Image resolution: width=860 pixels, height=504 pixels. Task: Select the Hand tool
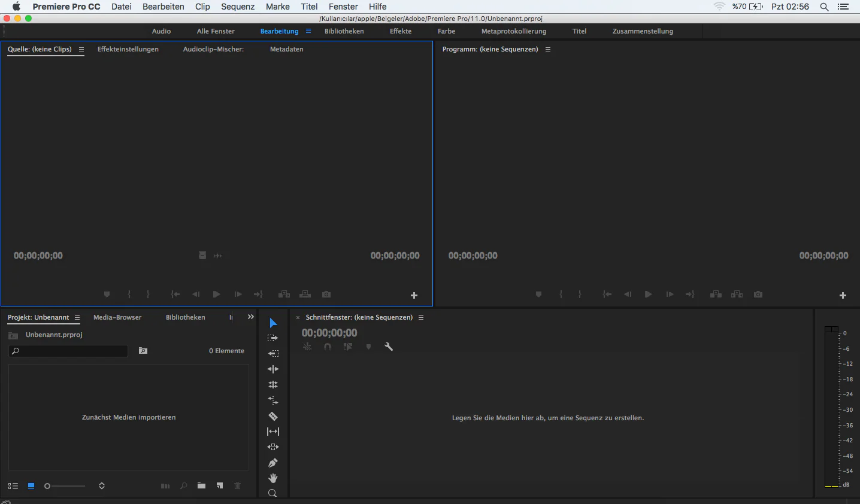coord(273,478)
